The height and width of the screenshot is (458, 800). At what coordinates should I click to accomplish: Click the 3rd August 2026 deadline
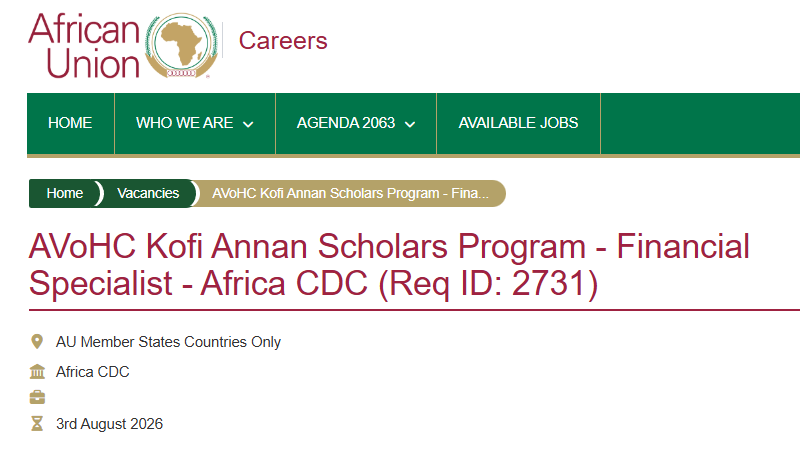109,424
